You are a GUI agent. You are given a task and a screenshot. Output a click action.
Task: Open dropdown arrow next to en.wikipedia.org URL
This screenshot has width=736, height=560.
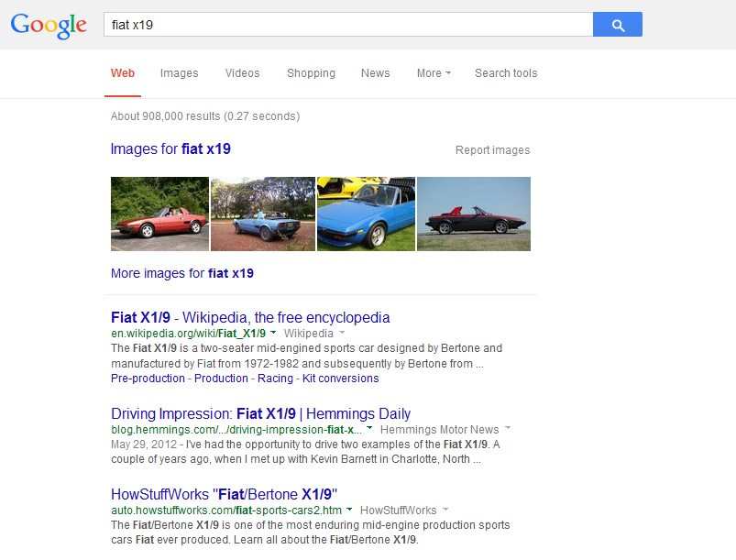[273, 334]
